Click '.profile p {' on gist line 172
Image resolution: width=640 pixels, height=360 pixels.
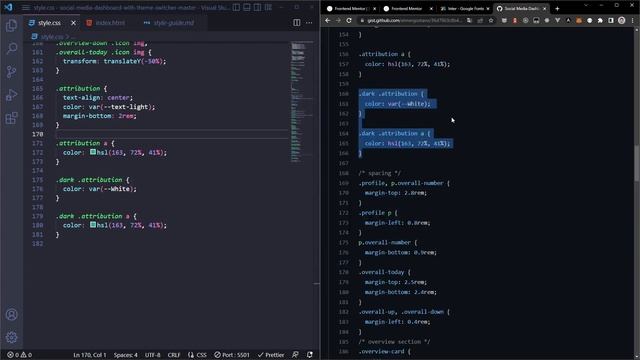(378, 213)
